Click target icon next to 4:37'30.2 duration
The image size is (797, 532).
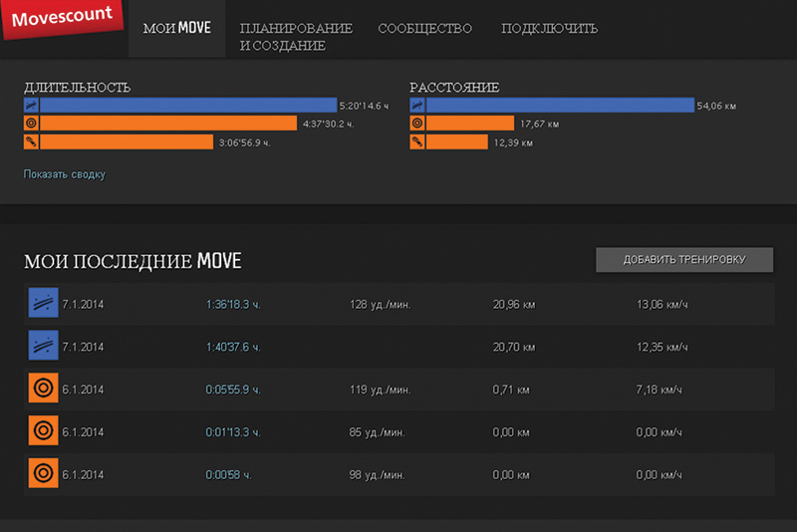click(x=31, y=123)
